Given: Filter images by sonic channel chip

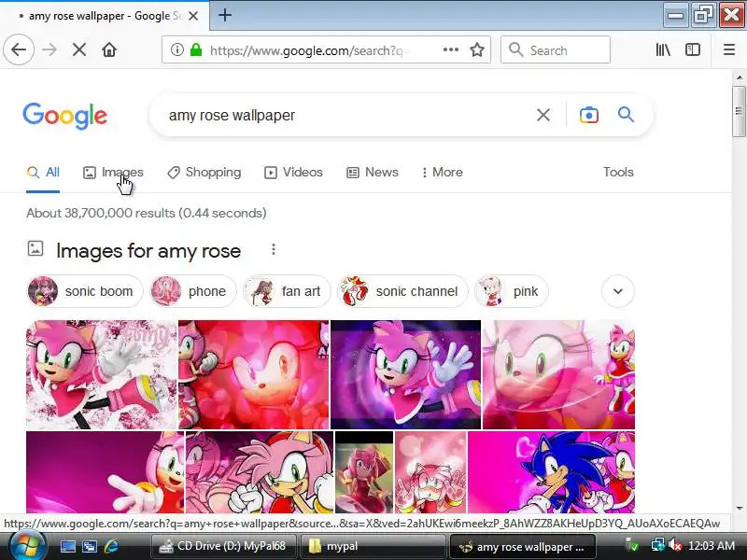Looking at the screenshot, I should pos(402,291).
